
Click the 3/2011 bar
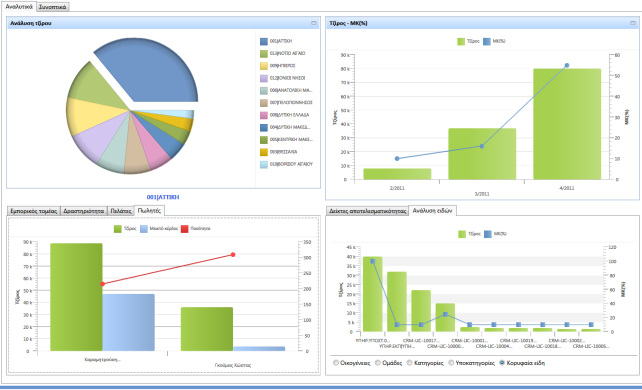tap(482, 154)
